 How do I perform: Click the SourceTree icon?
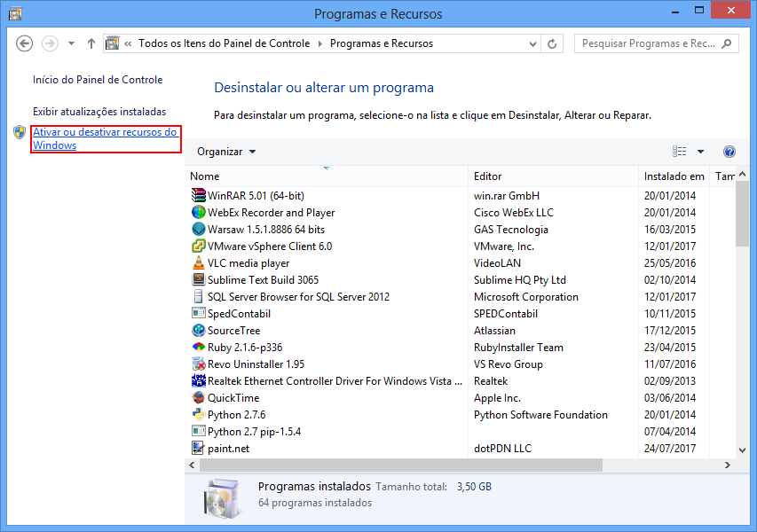[x=199, y=331]
